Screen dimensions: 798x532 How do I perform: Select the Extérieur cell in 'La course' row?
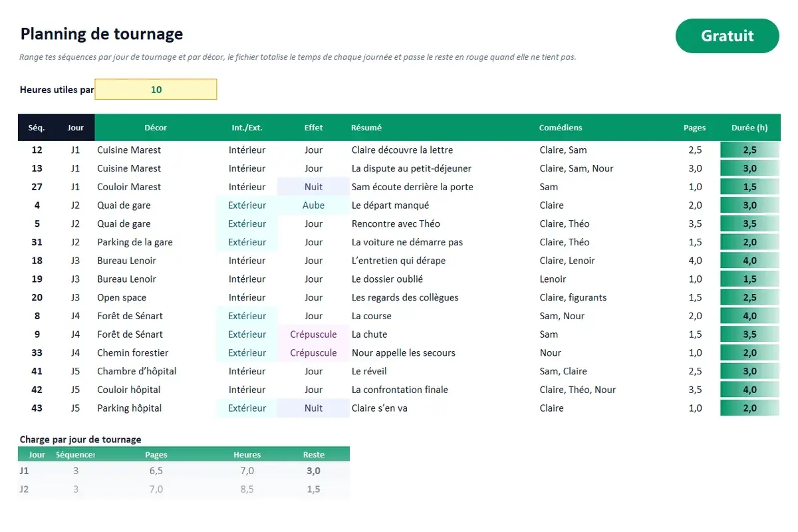pyautogui.click(x=247, y=317)
